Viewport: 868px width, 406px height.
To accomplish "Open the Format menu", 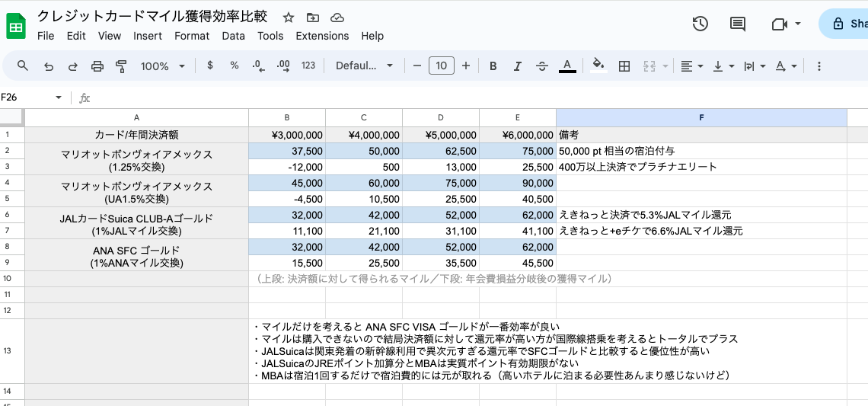I will (x=192, y=36).
